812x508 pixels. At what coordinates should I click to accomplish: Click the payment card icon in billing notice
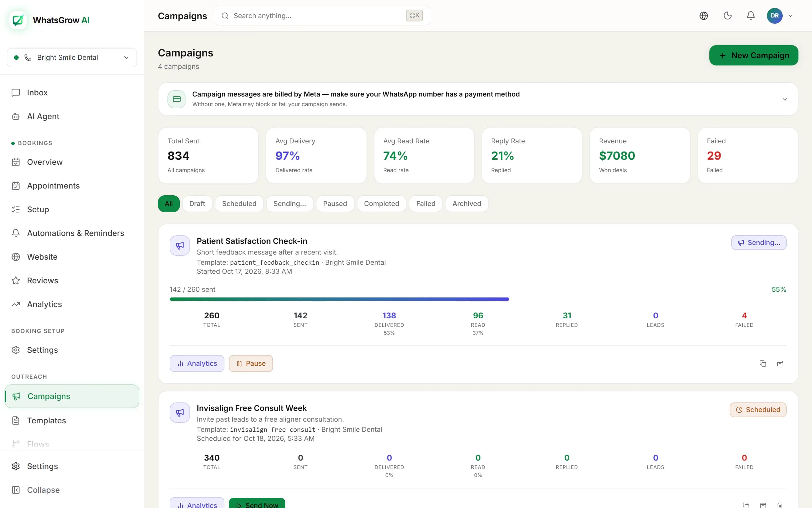coord(176,99)
